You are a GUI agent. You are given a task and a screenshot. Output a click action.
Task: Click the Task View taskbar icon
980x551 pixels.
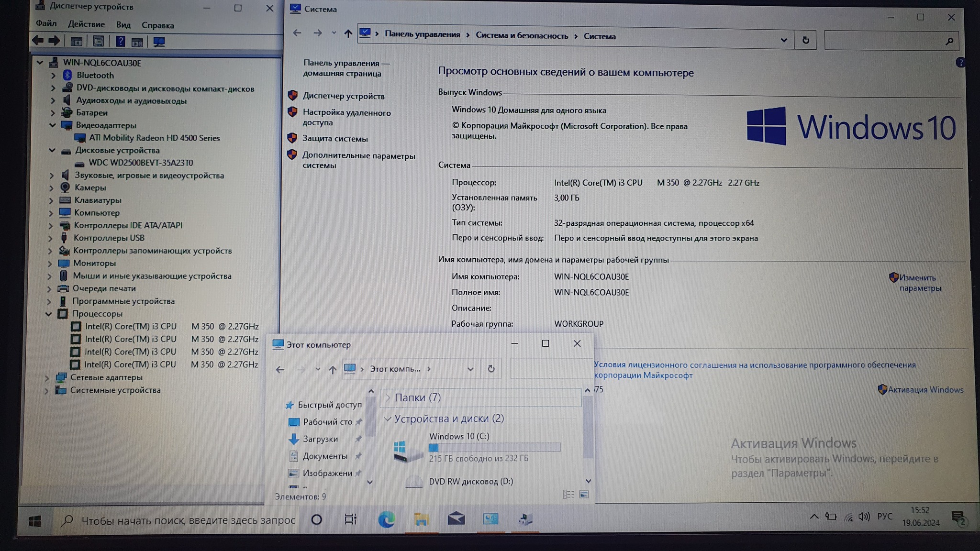(350, 519)
